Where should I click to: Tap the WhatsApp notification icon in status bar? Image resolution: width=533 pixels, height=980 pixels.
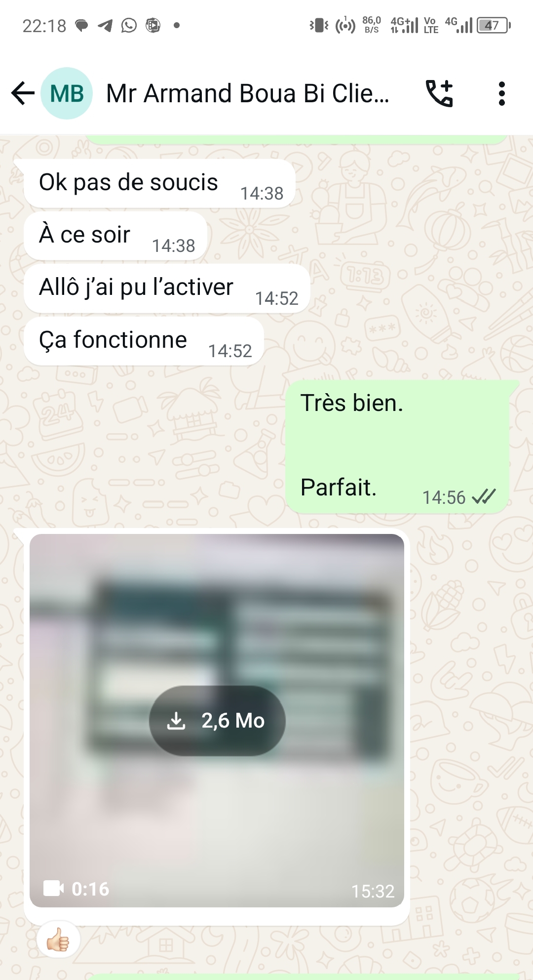click(129, 25)
